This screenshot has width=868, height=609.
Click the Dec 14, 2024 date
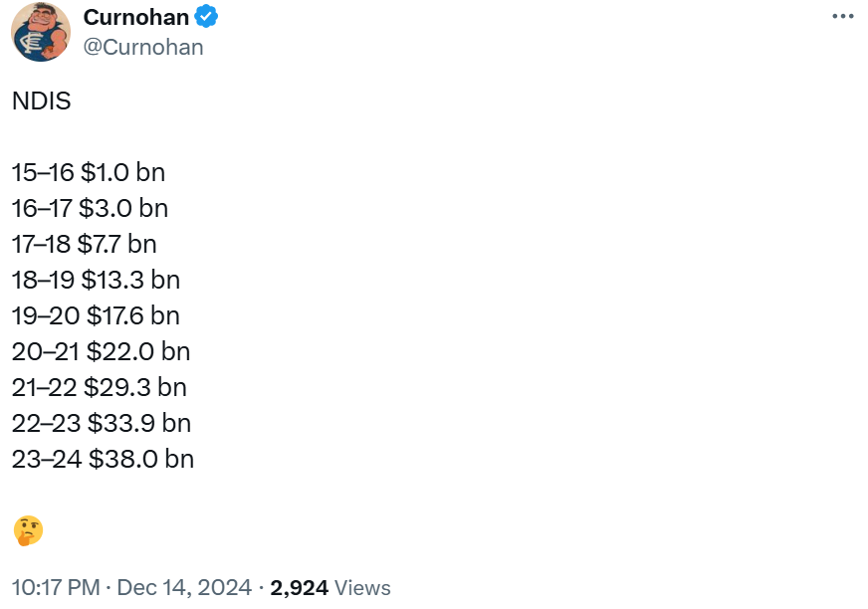click(184, 588)
